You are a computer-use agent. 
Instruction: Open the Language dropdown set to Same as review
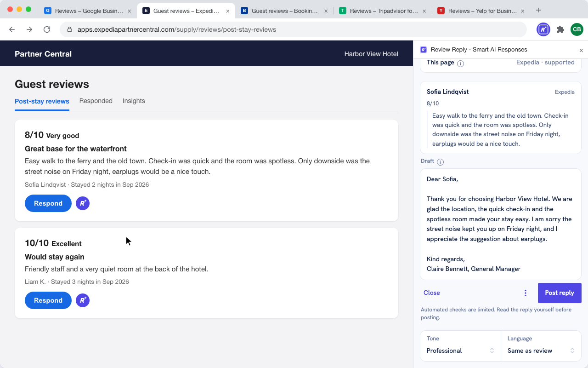pyautogui.click(x=541, y=346)
